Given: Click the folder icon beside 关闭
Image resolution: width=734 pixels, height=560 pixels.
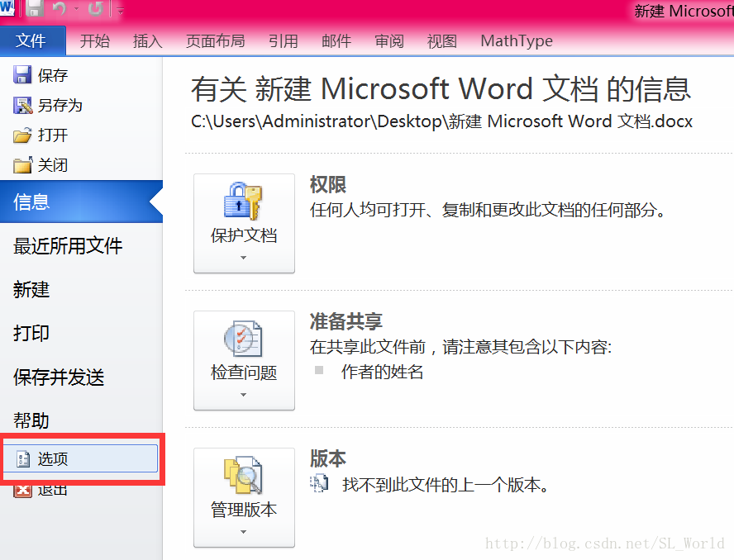Looking at the screenshot, I should [22, 164].
